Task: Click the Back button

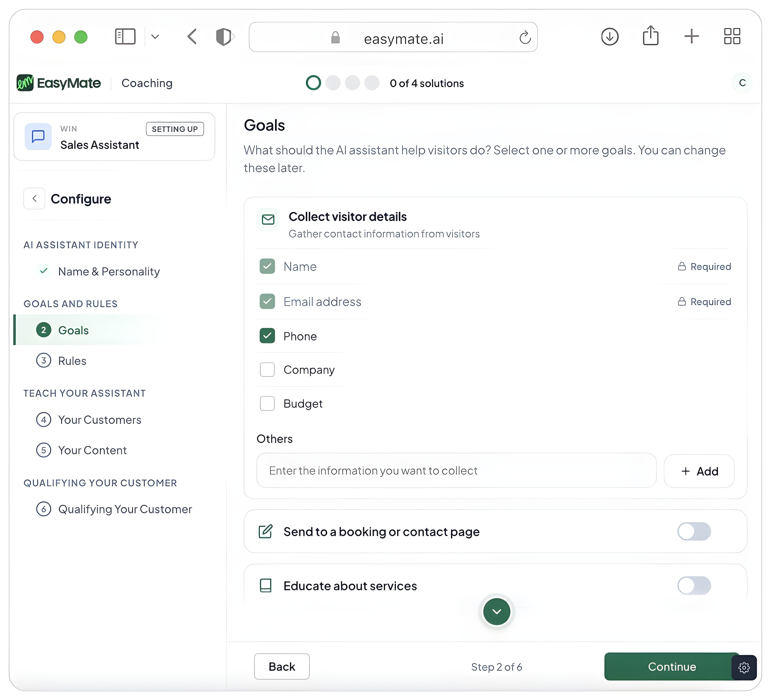Action: pos(281,667)
